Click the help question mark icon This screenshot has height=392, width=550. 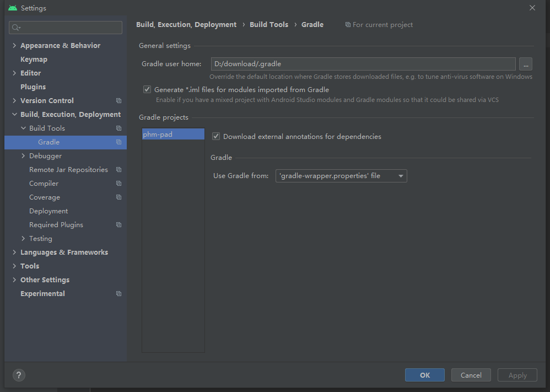19,375
